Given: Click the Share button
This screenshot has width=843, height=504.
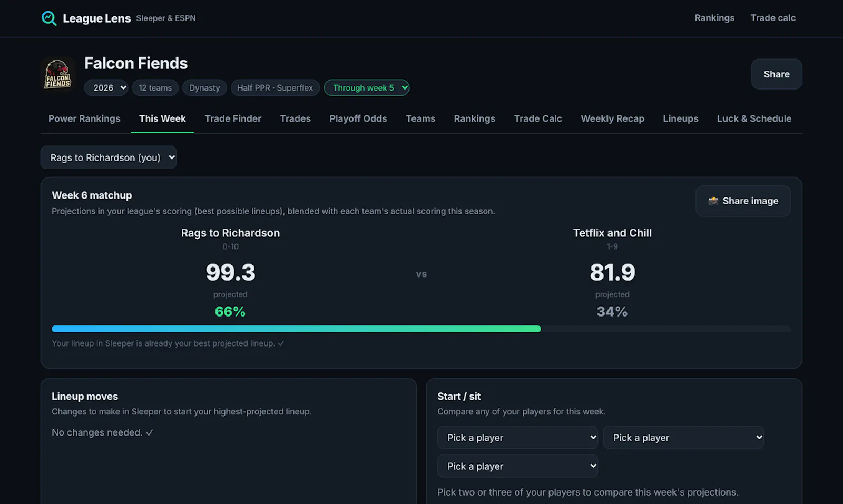Looking at the screenshot, I should tap(777, 74).
